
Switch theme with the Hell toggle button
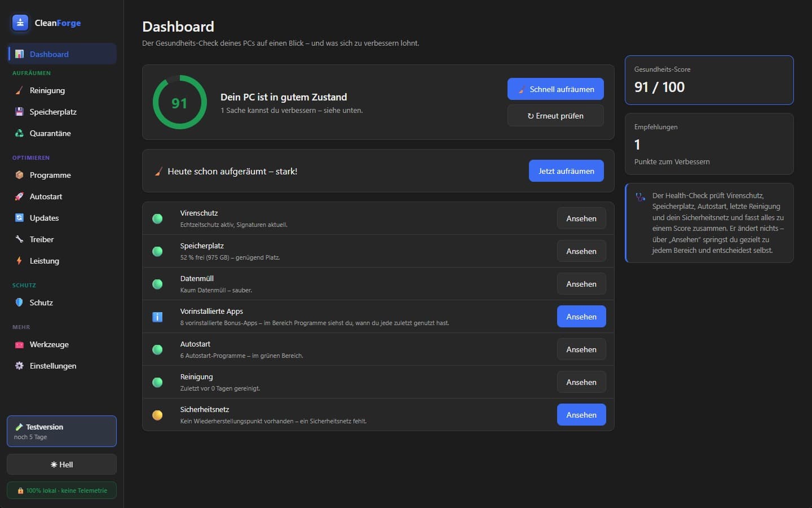pyautogui.click(x=61, y=465)
